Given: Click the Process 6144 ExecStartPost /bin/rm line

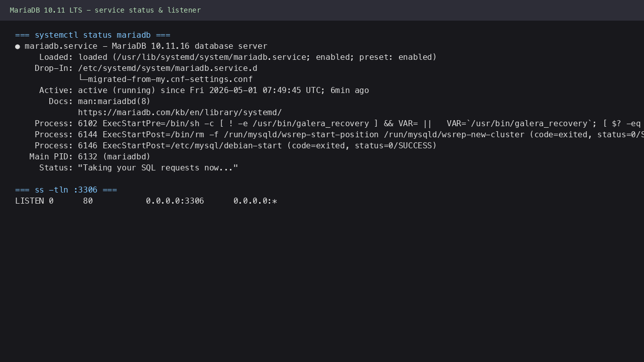Looking at the screenshot, I should tap(339, 135).
